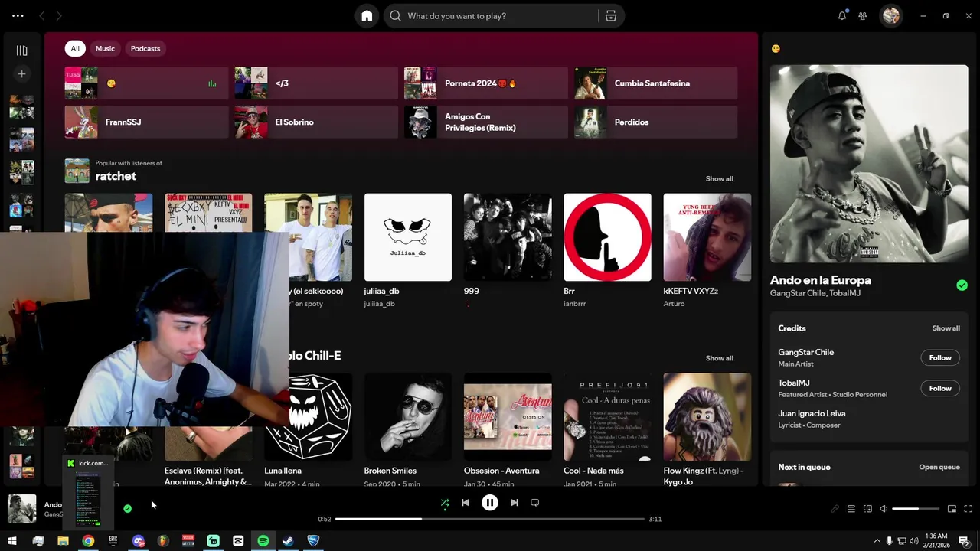980x551 pixels.
Task: Toggle saved checkmark in player bar
Action: 128,508
